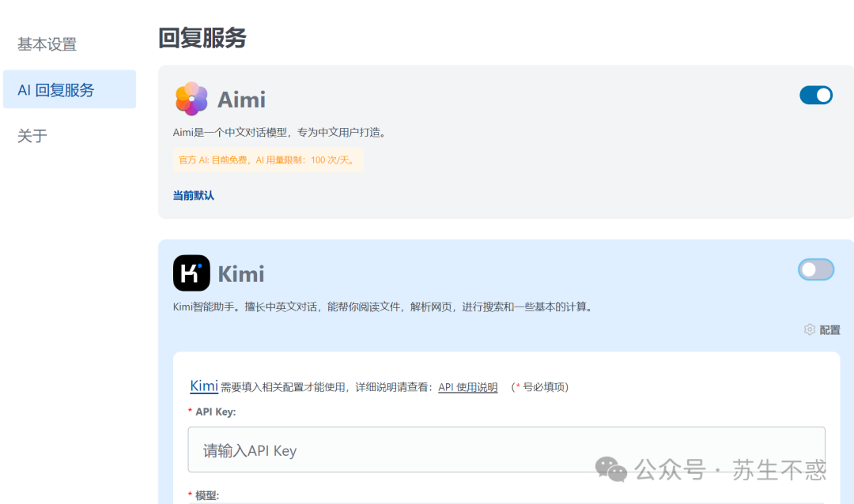Click the 当前默认 label under Aimi
854x504 pixels.
194,195
